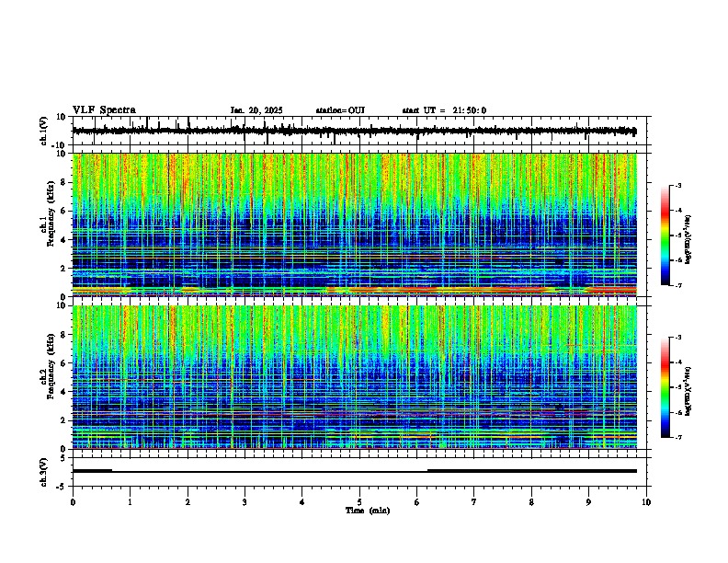Viewport: 728px width, 563px height.
Task: Click the "-7" label on the ch.1 colour scale
Action: [678, 285]
